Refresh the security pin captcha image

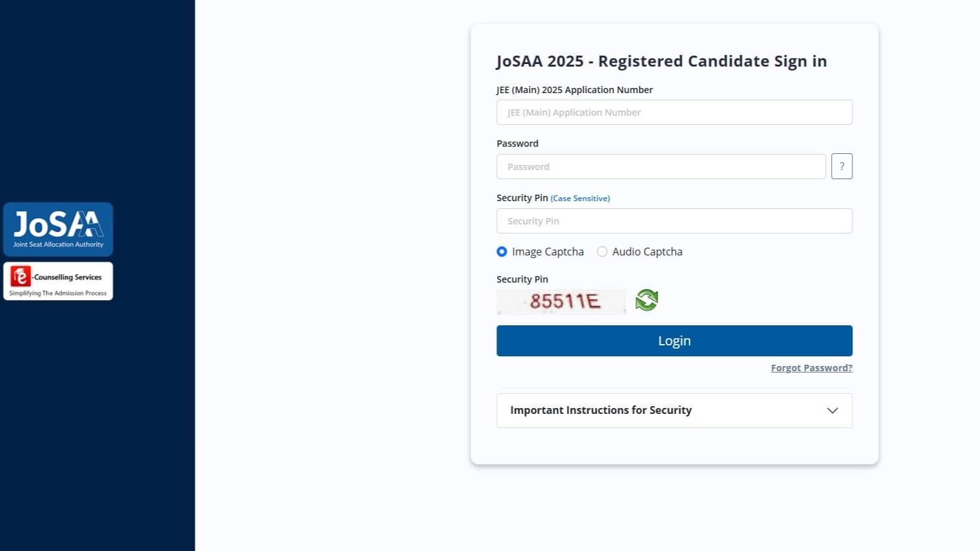[646, 299]
